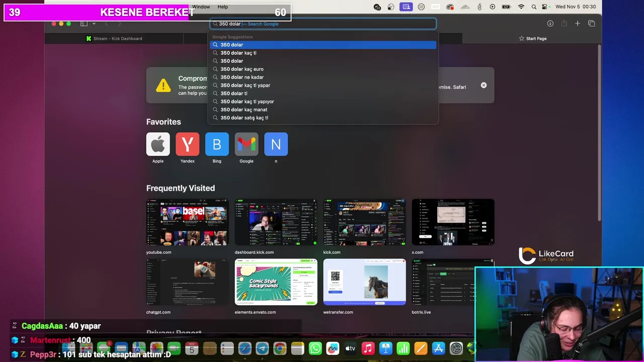
Task: Click the Safari page vertical scrollbar
Action: pos(599,133)
